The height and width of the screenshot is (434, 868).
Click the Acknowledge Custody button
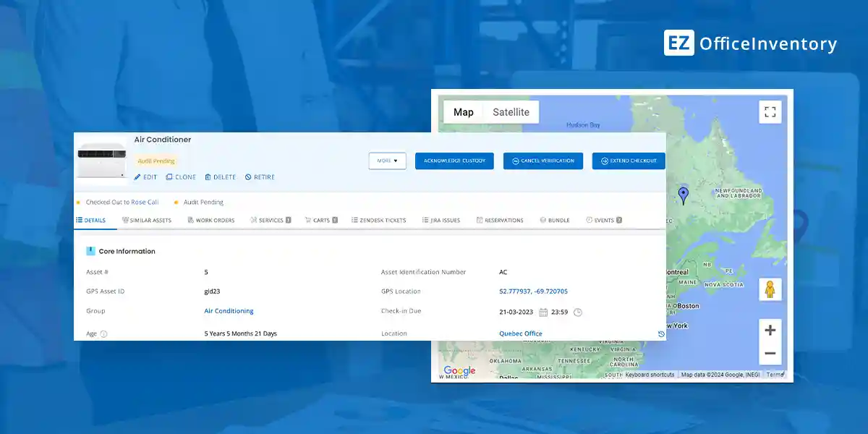click(x=454, y=161)
